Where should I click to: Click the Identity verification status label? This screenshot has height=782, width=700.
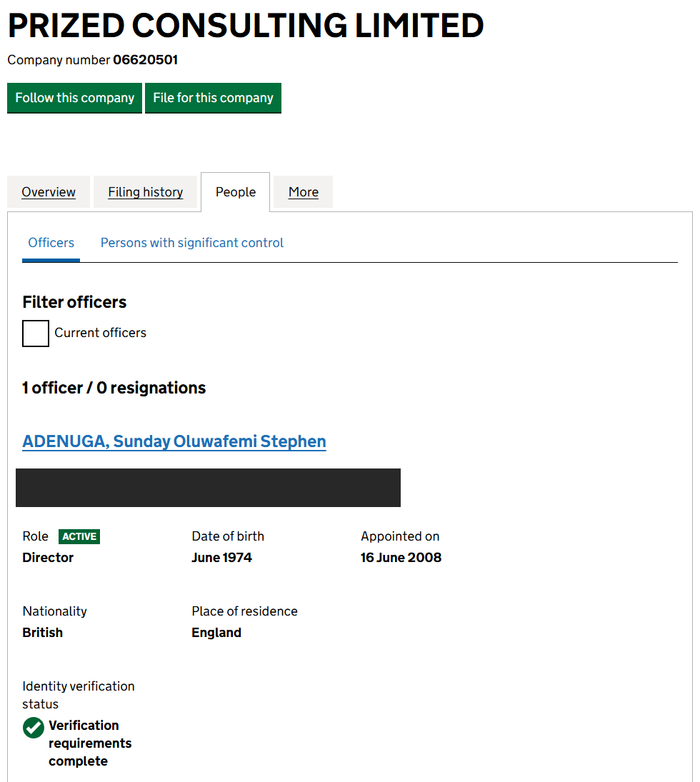pos(79,695)
